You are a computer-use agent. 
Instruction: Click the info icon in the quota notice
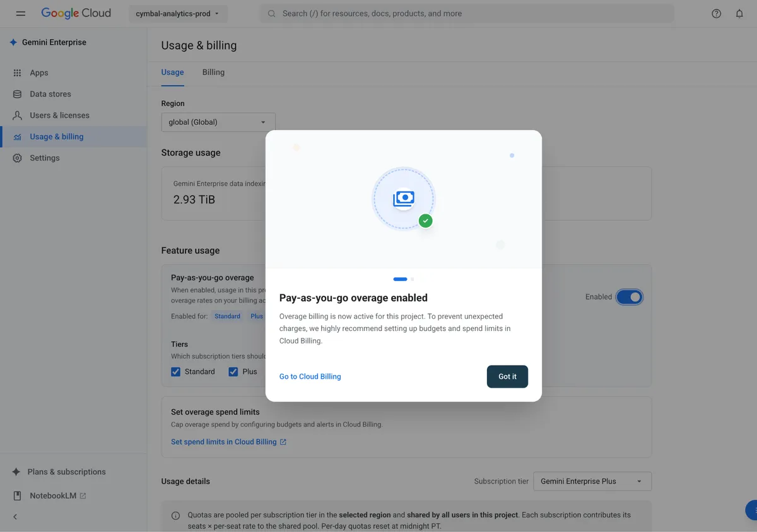(x=176, y=516)
